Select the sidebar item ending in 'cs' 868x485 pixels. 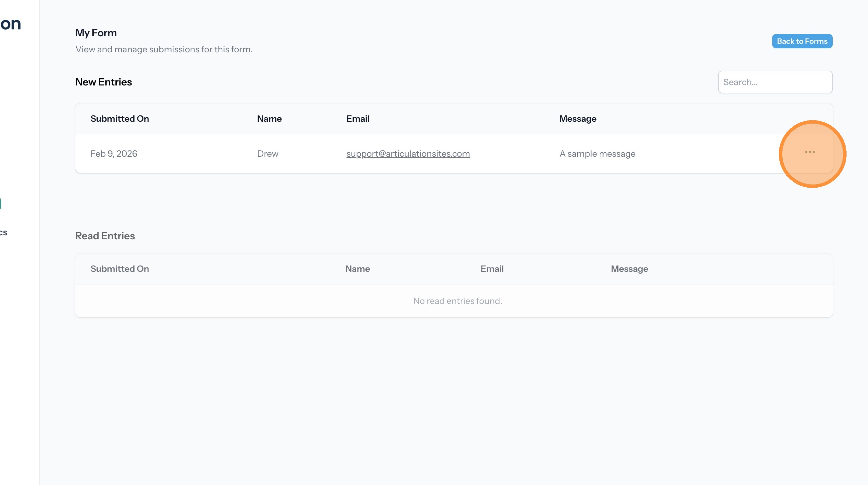(x=3, y=232)
